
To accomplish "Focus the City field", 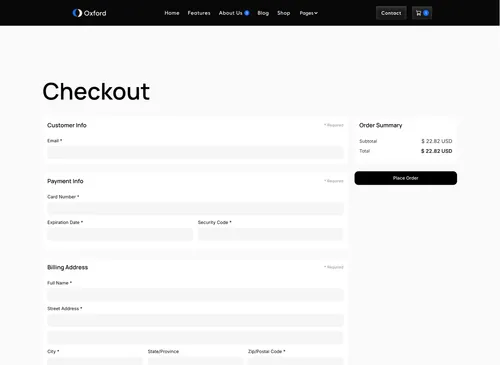I will [x=95, y=361].
